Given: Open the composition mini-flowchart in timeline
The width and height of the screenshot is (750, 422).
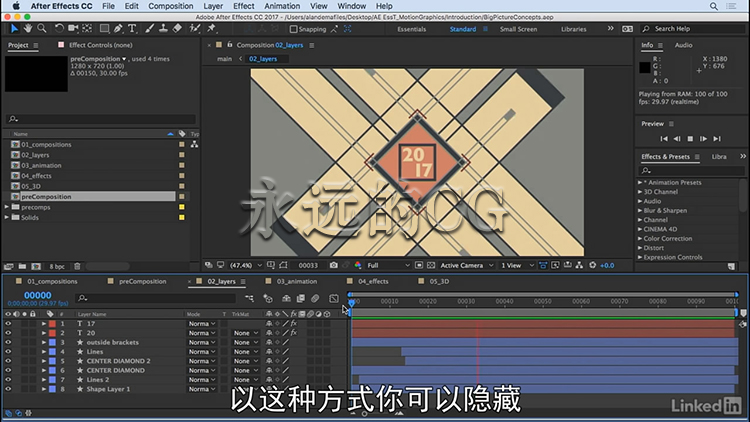Looking at the screenshot, I should click(x=249, y=299).
